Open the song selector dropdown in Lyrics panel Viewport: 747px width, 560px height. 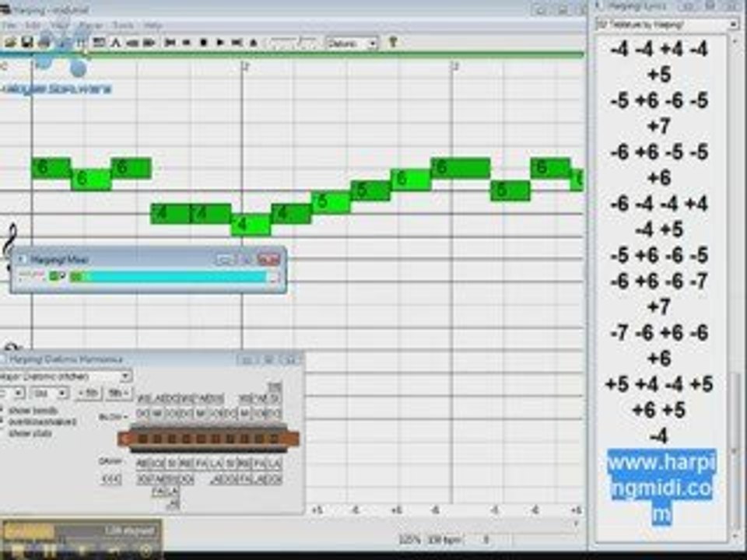(x=668, y=24)
